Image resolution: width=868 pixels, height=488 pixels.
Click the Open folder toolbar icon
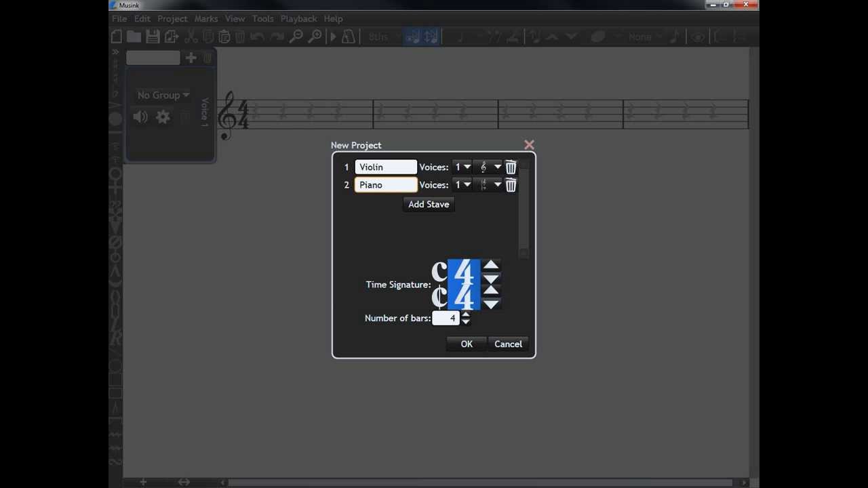tap(134, 37)
